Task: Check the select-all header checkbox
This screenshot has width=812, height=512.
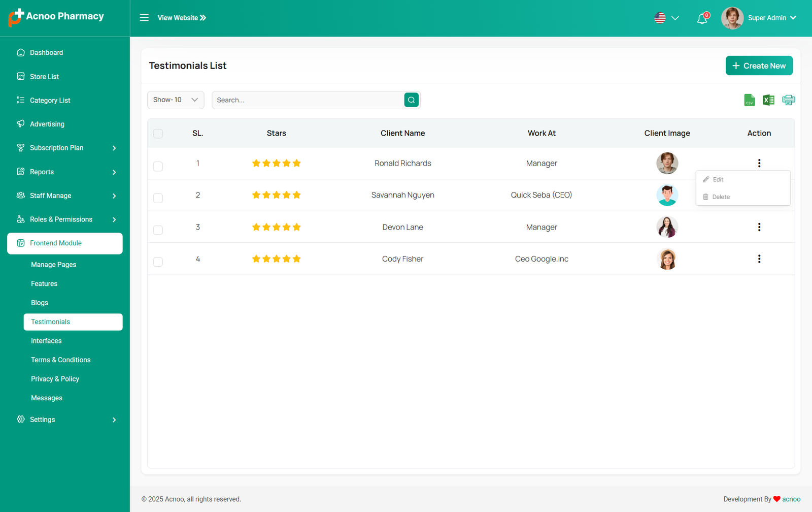Action: [x=158, y=134]
